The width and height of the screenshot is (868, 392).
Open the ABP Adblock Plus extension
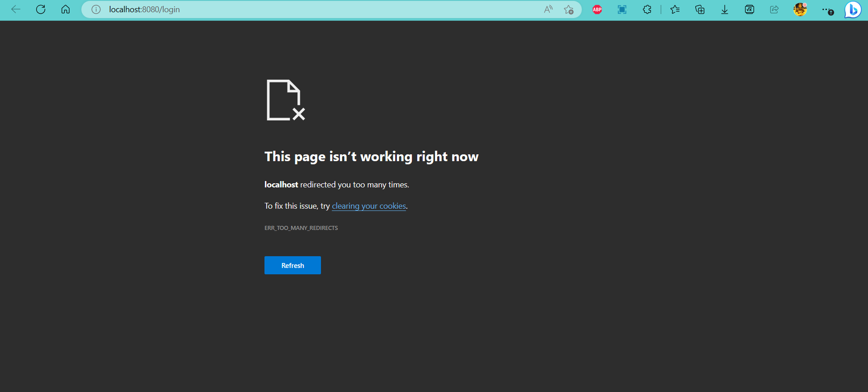(597, 10)
